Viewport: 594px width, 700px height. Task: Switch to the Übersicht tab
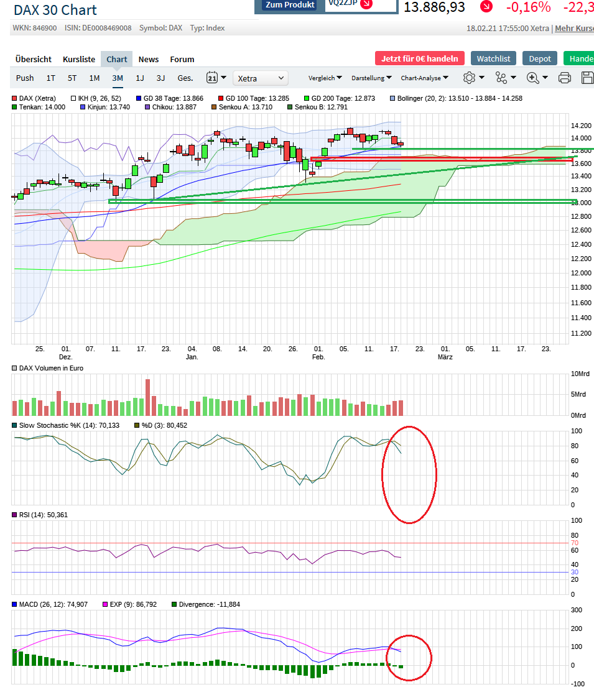point(34,60)
